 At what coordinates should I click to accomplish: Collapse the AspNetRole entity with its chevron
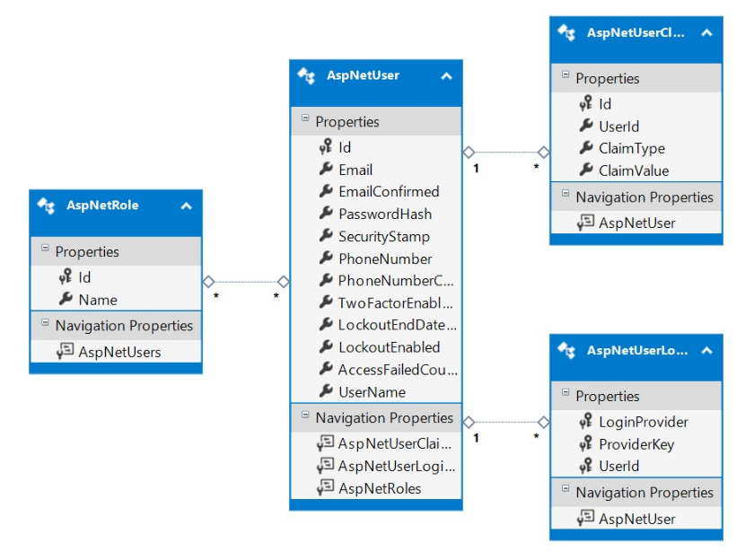point(186,206)
